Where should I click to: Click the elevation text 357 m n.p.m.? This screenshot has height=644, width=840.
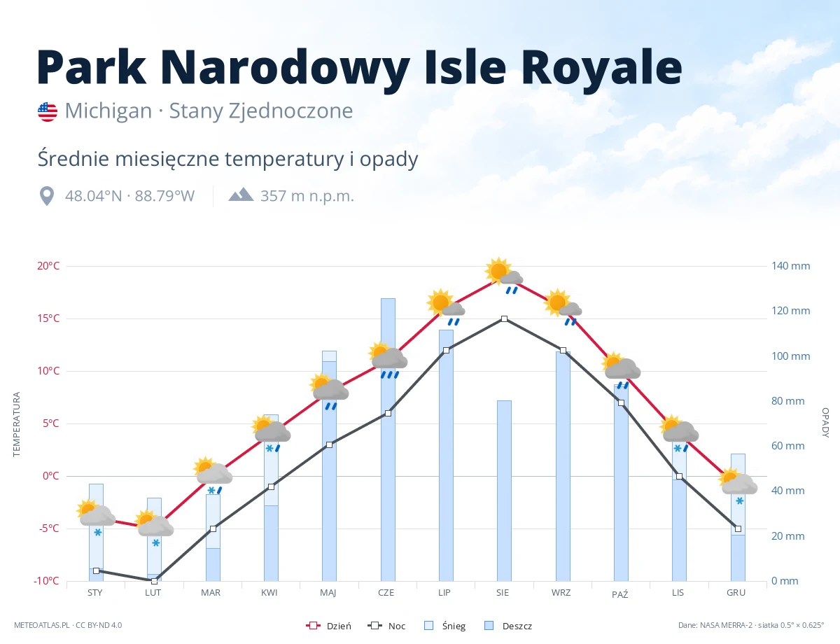click(x=307, y=196)
